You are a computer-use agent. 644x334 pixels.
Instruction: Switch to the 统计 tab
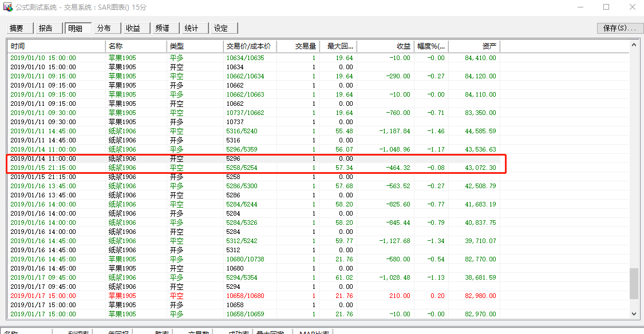tap(192, 28)
